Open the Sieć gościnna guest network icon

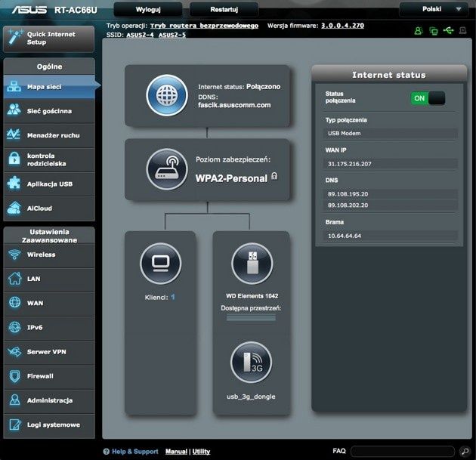tap(14, 110)
